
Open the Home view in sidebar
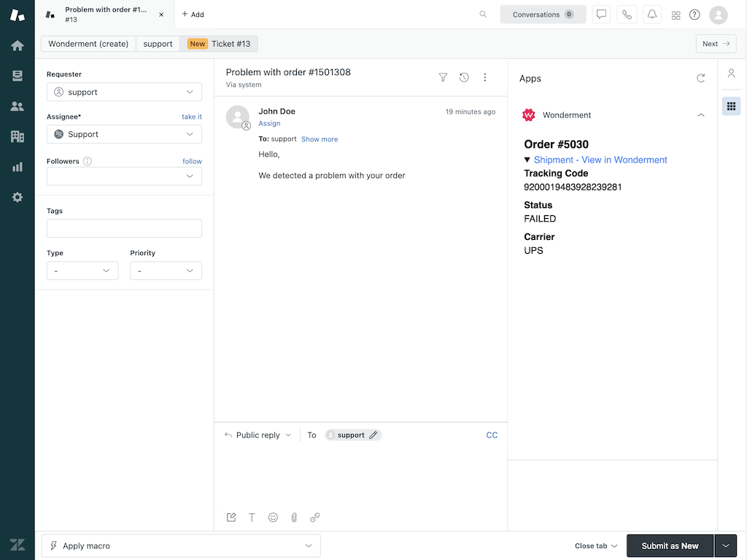click(18, 45)
